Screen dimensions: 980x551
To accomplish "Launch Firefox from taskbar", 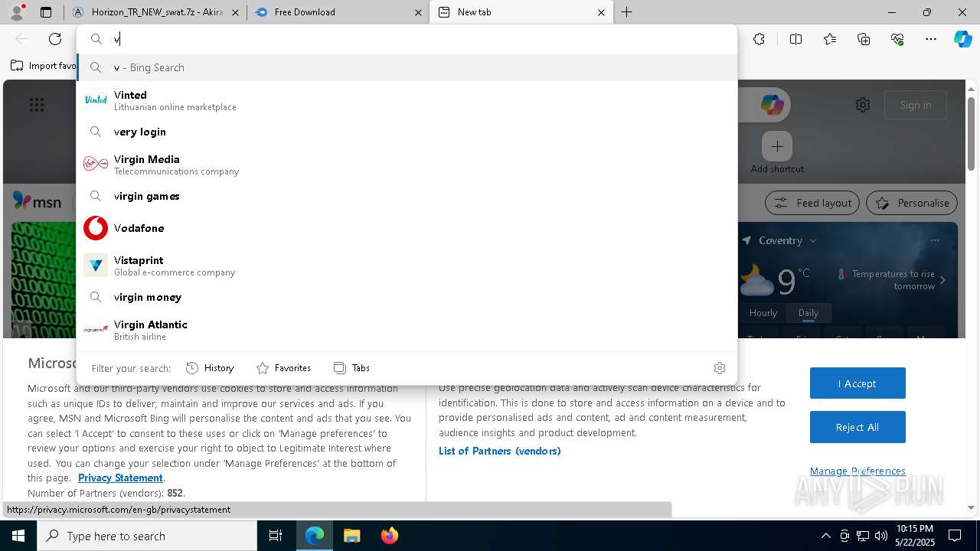I will click(x=389, y=536).
